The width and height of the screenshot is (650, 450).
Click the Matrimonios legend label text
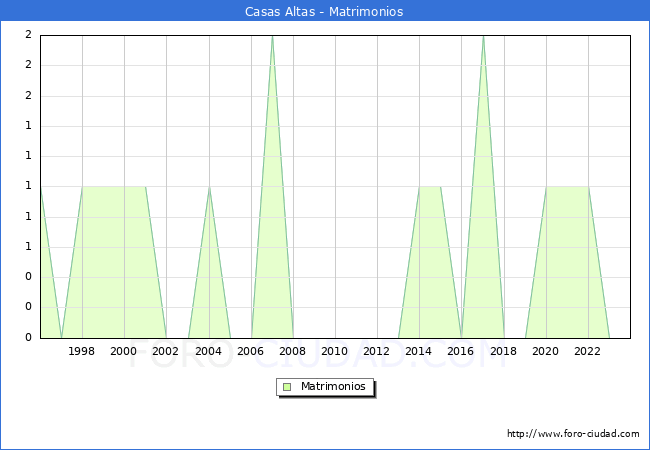pyautogui.click(x=332, y=387)
